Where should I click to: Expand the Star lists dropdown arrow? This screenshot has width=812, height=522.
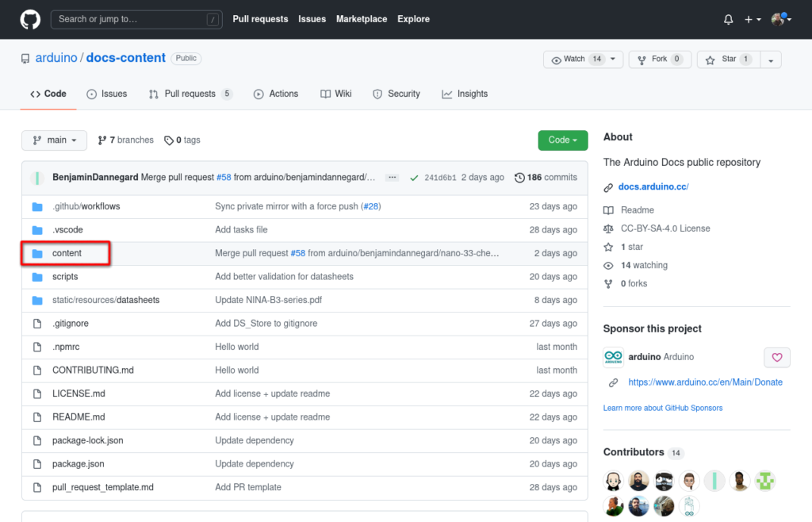771,59
